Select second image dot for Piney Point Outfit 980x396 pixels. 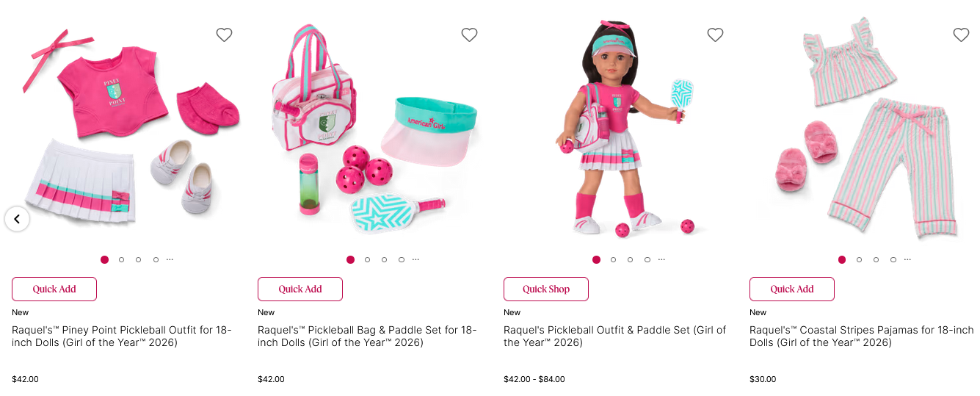[122, 259]
